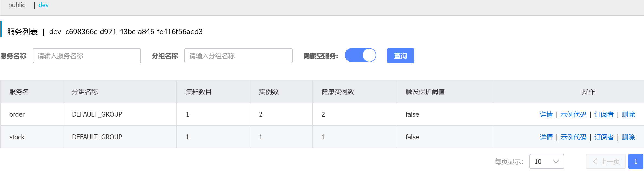Select page 1 in pagination
The image size is (644, 179).
[x=636, y=161]
